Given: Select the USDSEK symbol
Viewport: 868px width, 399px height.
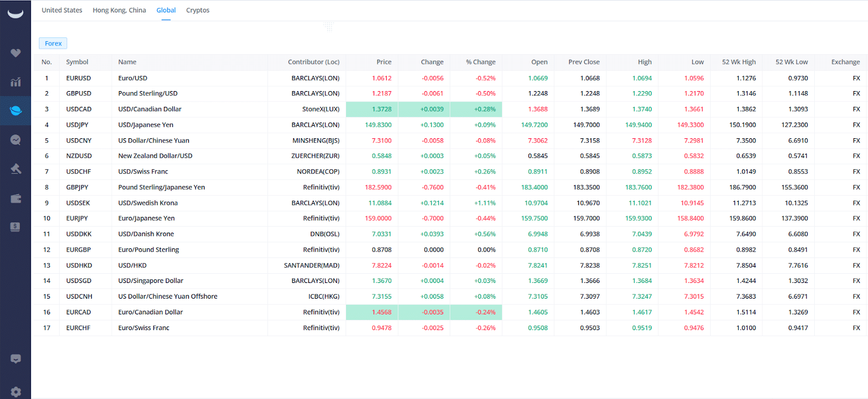Looking at the screenshot, I should 78,203.
